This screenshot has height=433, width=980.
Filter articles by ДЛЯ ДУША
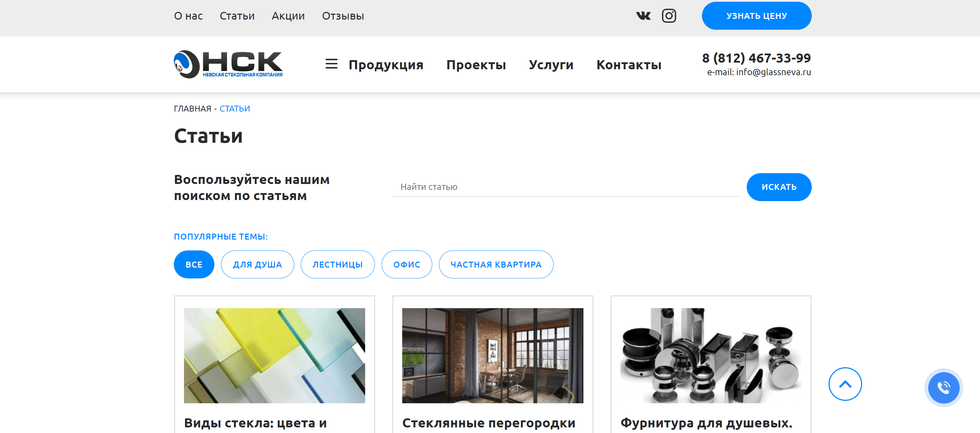257,264
